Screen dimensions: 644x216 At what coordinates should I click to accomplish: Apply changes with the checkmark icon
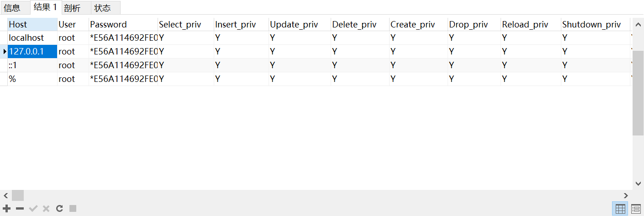(x=33, y=209)
